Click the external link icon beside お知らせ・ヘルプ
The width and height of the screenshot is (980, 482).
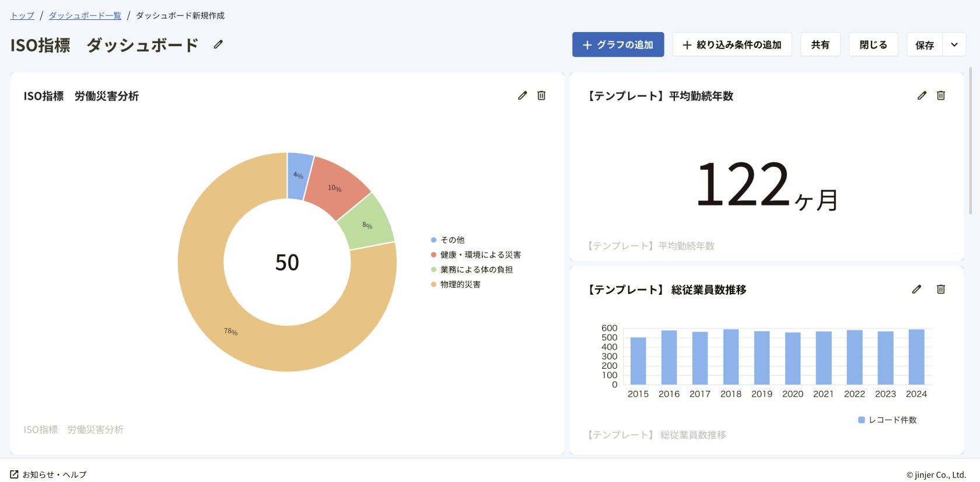(x=15, y=474)
